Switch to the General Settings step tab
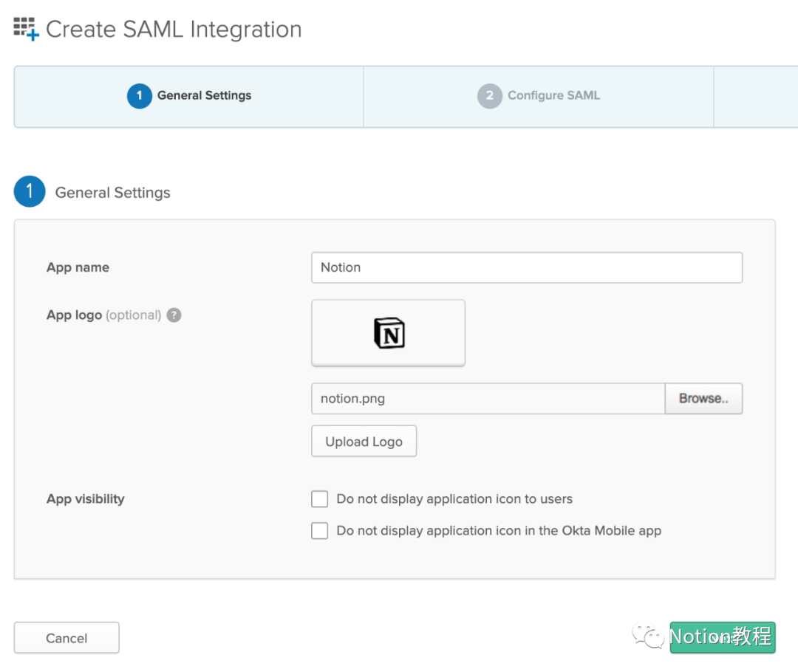 coord(204,96)
